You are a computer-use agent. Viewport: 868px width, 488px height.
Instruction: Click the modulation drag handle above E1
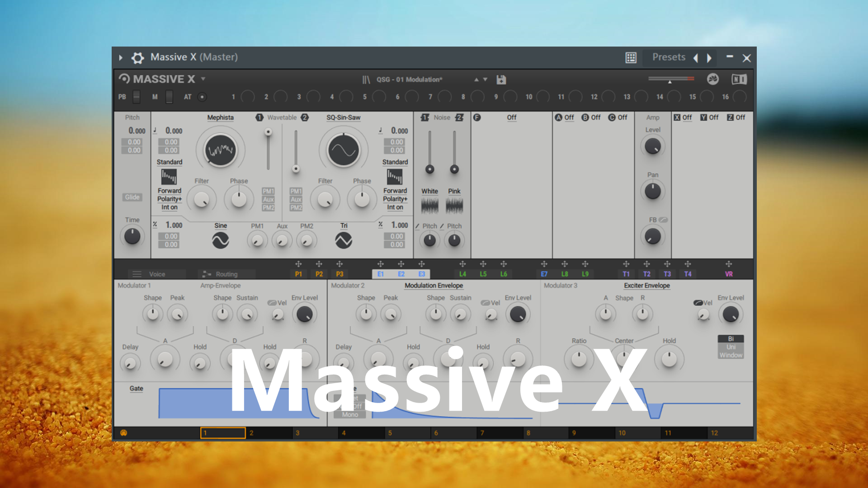(380, 264)
